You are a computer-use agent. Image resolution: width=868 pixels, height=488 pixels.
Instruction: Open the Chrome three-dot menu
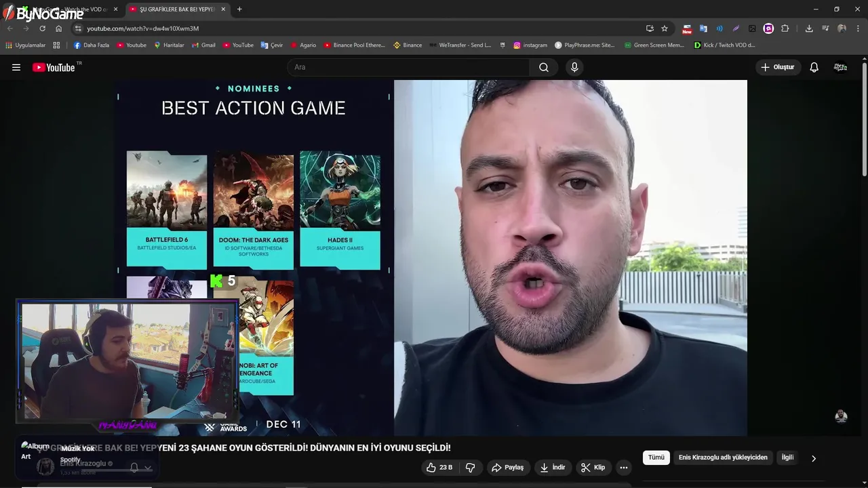tap(859, 28)
